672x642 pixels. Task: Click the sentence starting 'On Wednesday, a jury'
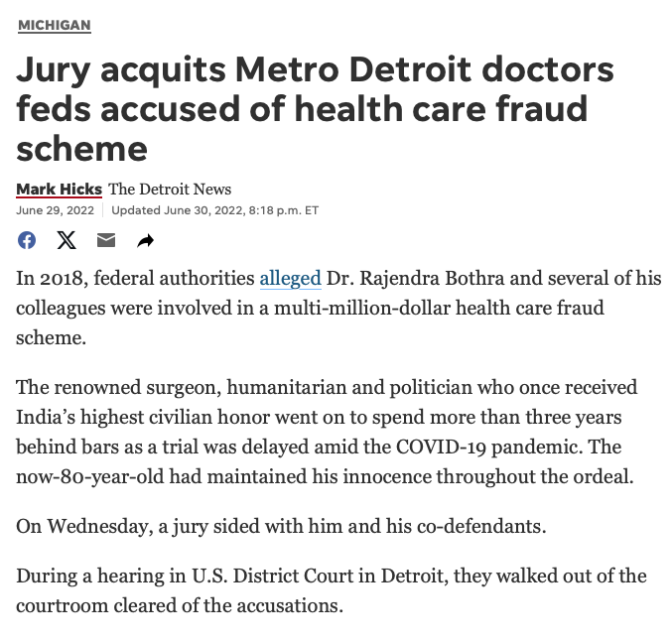click(281, 526)
